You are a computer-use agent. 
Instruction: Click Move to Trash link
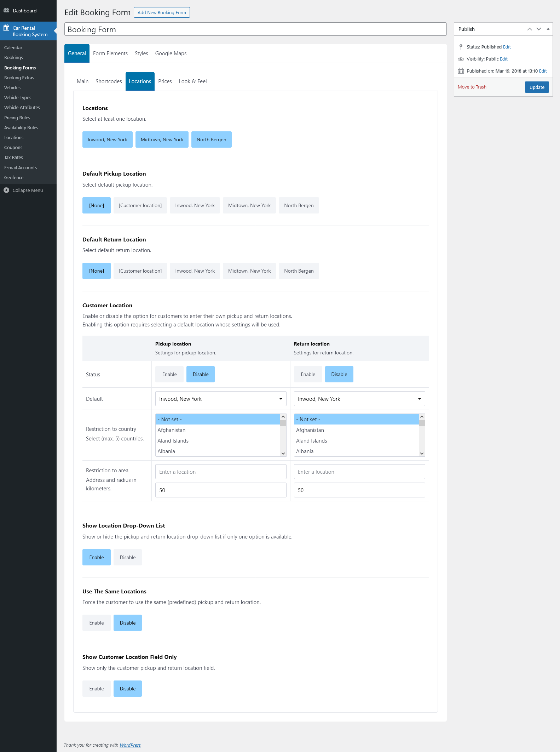(472, 87)
